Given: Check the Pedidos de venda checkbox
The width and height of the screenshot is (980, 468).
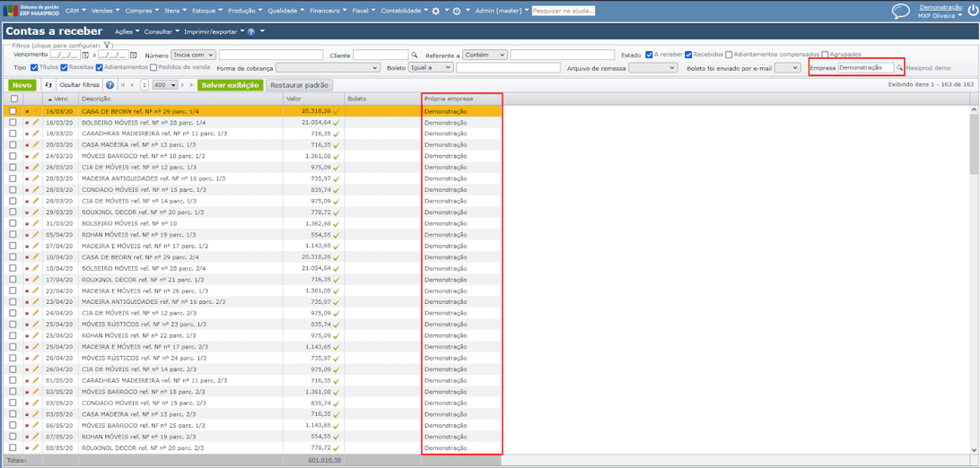Looking at the screenshot, I should pos(153,66).
